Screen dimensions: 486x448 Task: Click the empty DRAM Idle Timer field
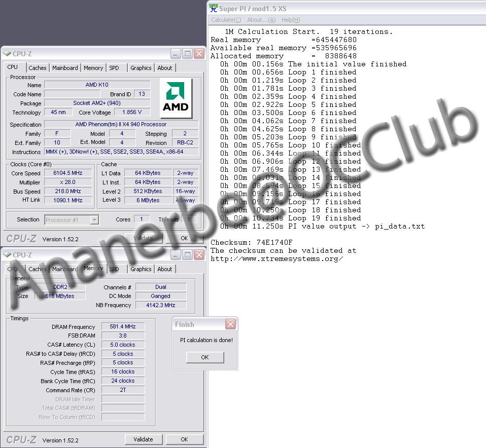click(123, 399)
